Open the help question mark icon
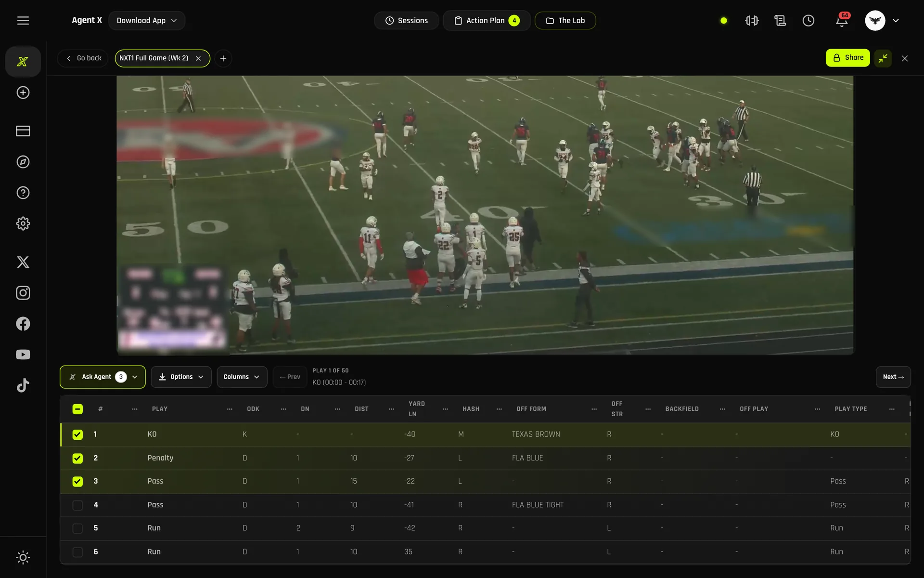The image size is (924, 578). [x=23, y=193]
